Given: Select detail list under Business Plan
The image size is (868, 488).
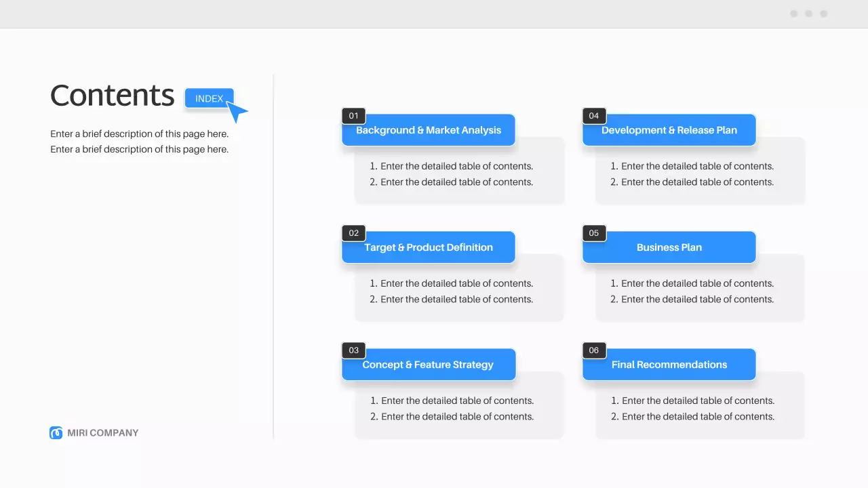Looking at the screenshot, I should pyautogui.click(x=692, y=291).
